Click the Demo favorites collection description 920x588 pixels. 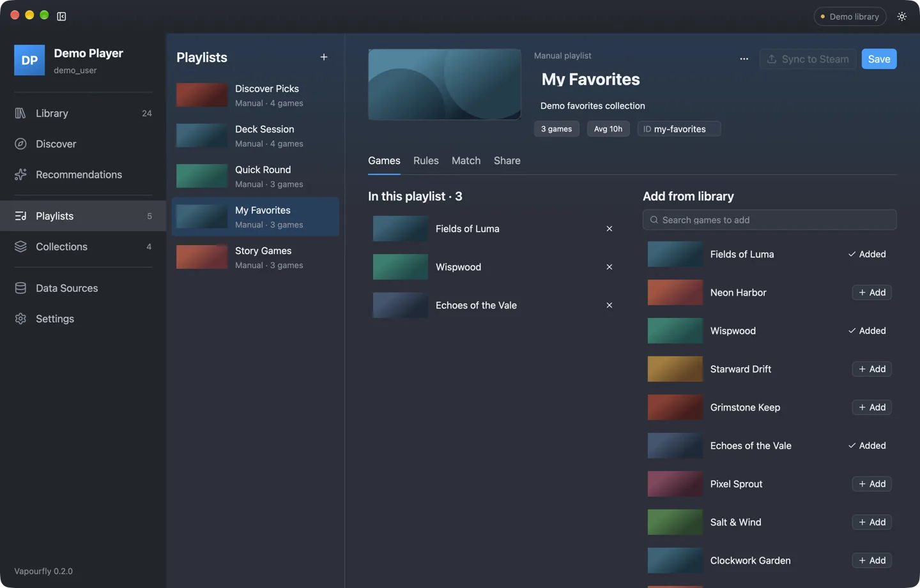[x=593, y=106]
